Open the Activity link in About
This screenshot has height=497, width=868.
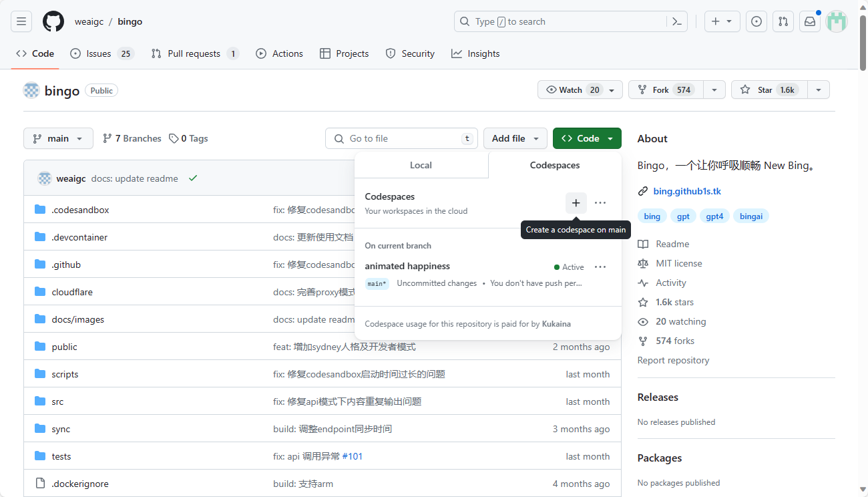(671, 283)
